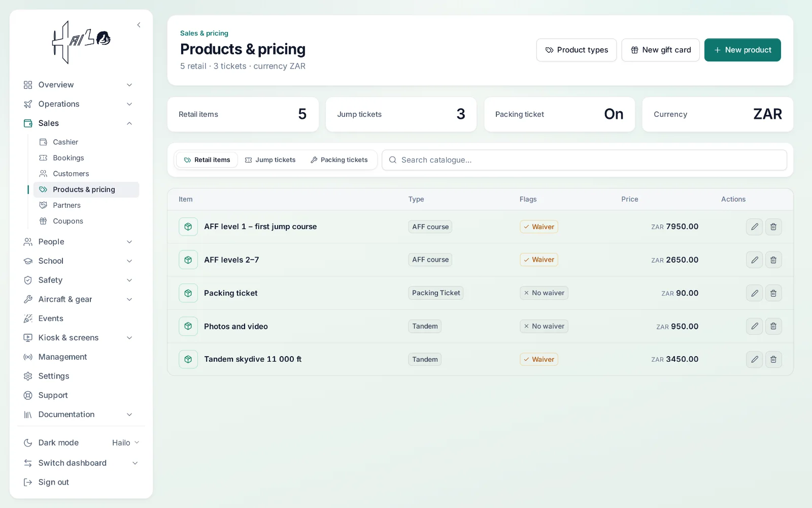Edit the AFF levels 2–7 product

click(754, 260)
